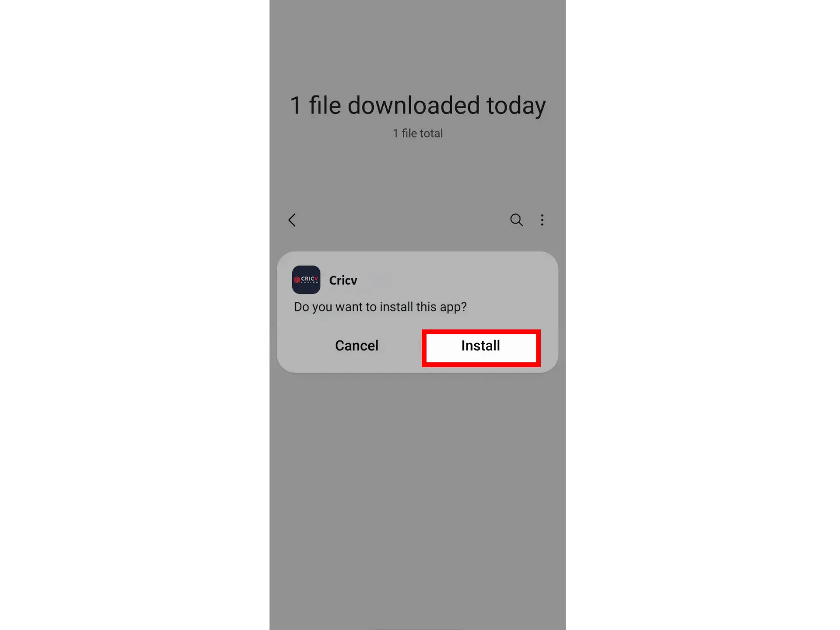
Task: Click the three-dot overflow menu icon
Action: click(x=542, y=220)
